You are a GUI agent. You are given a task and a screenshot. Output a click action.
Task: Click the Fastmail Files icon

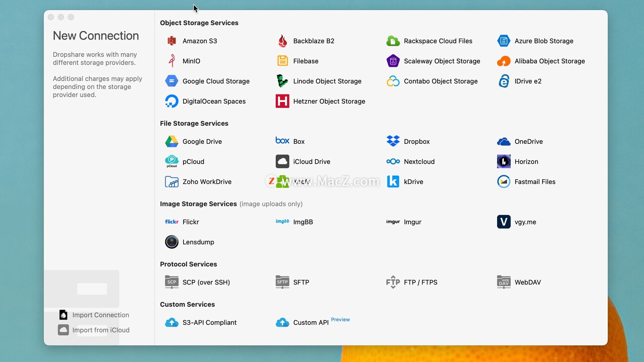coord(504,182)
